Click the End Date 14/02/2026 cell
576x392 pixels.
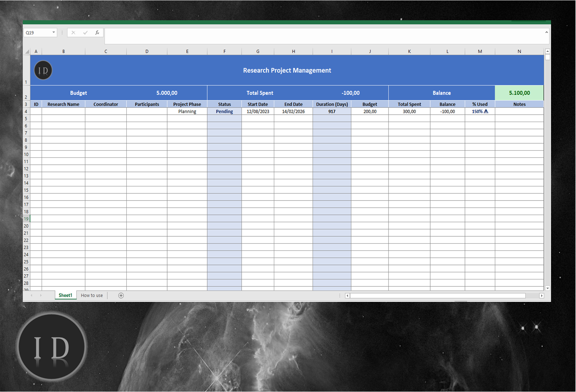tap(293, 111)
